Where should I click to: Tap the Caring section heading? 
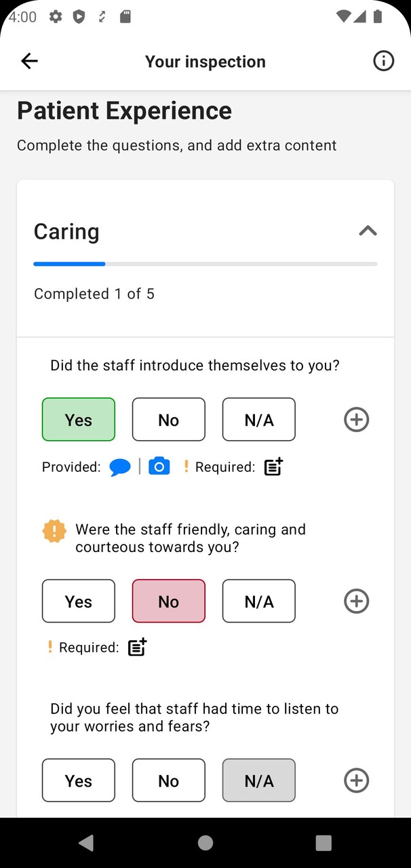tap(66, 231)
